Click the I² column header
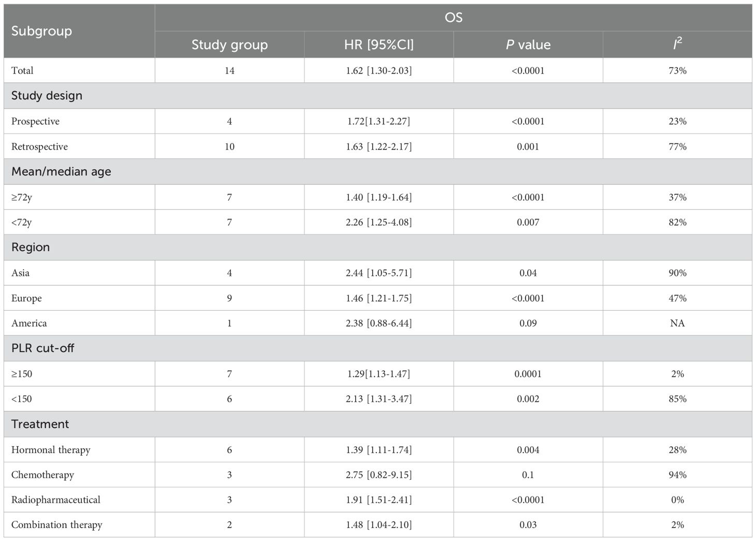Viewport: 756px width, 541px height. pyautogui.click(x=677, y=45)
